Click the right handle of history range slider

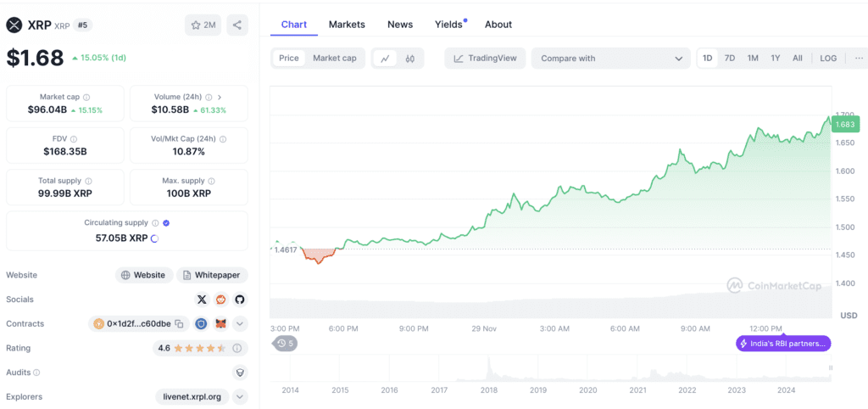[831, 367]
